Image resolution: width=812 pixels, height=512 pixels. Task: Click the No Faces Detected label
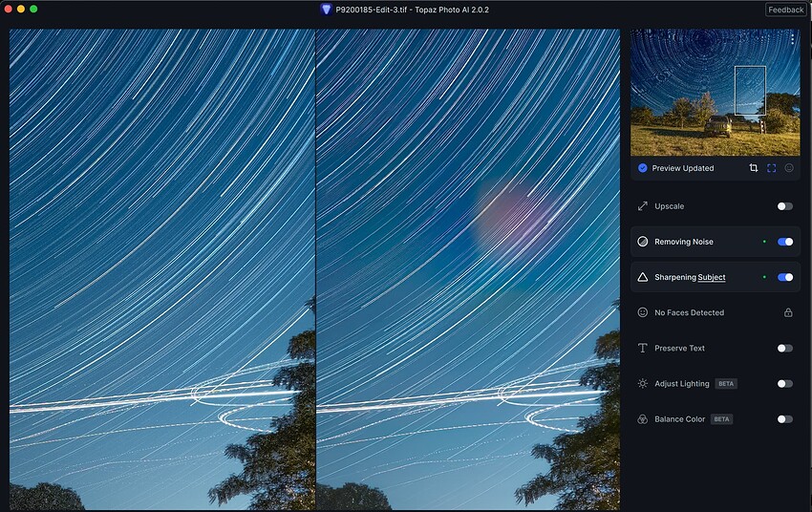690,312
